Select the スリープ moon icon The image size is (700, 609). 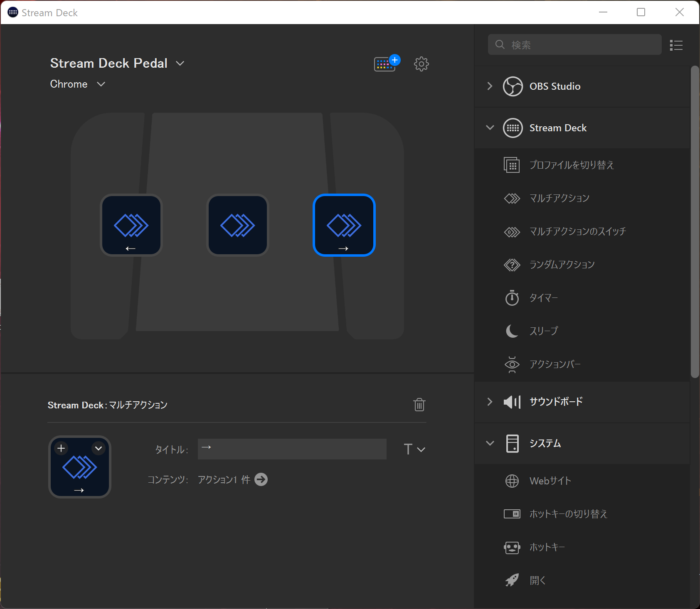[x=512, y=331]
